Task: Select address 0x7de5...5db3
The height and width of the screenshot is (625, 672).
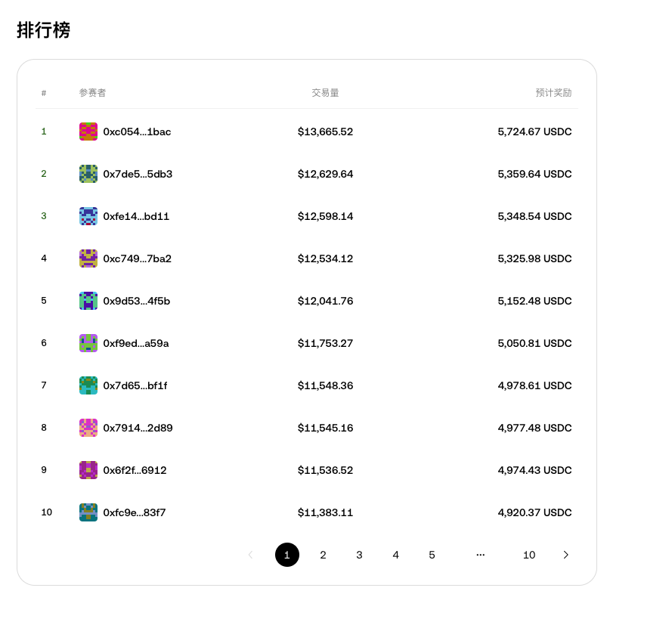Action: click(138, 174)
